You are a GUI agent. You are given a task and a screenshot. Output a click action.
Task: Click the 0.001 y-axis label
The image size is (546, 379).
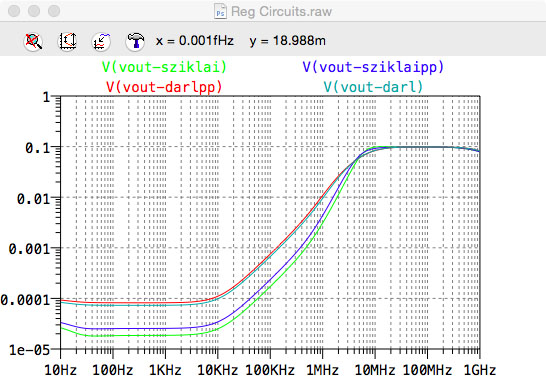[x=30, y=249]
